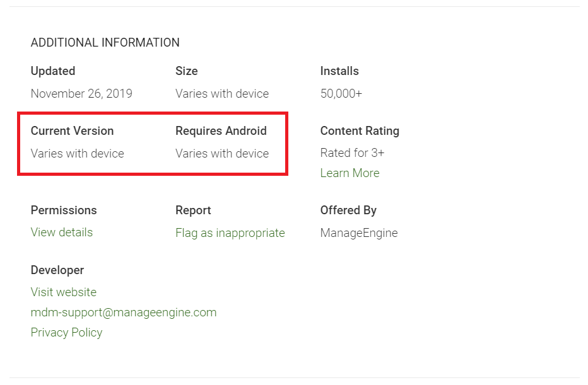588x385 pixels.
Task: Open the Learn More link
Action: point(350,173)
